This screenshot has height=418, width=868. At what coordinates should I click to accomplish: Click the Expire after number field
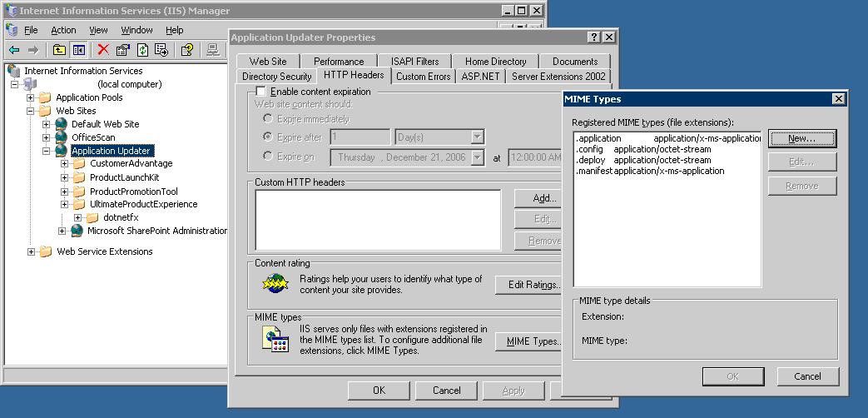[x=360, y=137]
